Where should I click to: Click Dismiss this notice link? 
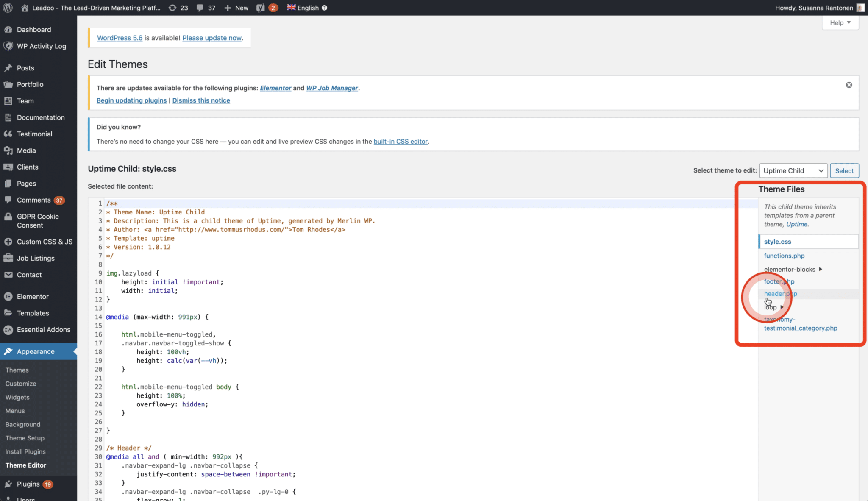(x=201, y=100)
